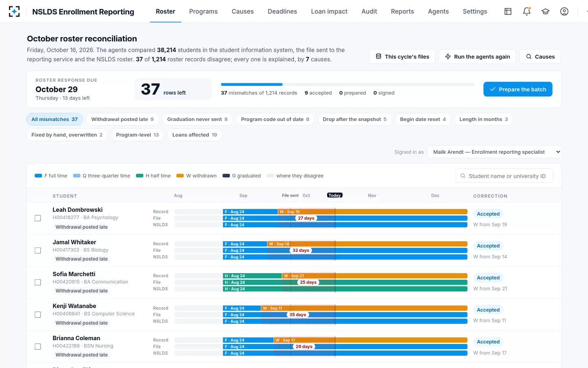Tick Brianna Coleman's checkbox
The width and height of the screenshot is (588, 368).
pyautogui.click(x=38, y=346)
